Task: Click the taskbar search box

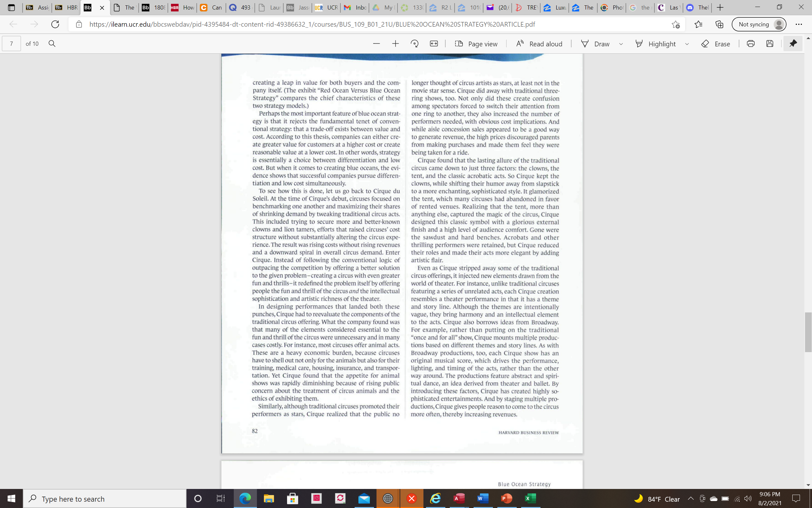Action: [105, 498]
